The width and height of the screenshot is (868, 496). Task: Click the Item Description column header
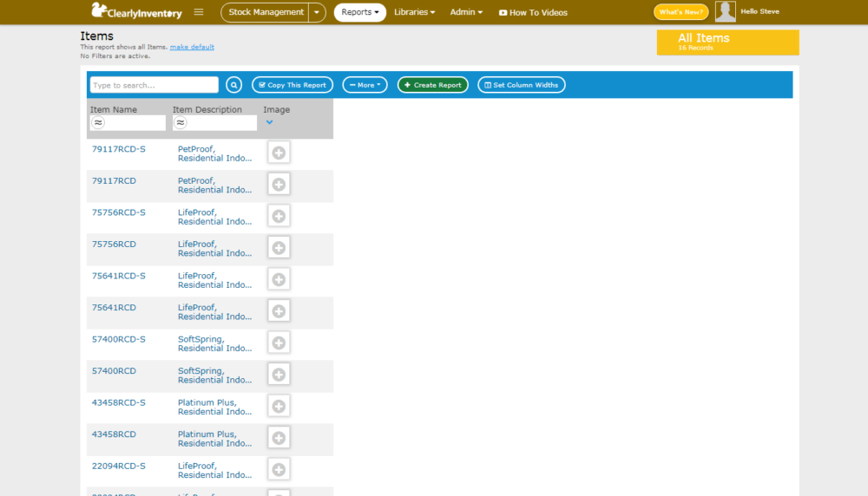click(207, 109)
